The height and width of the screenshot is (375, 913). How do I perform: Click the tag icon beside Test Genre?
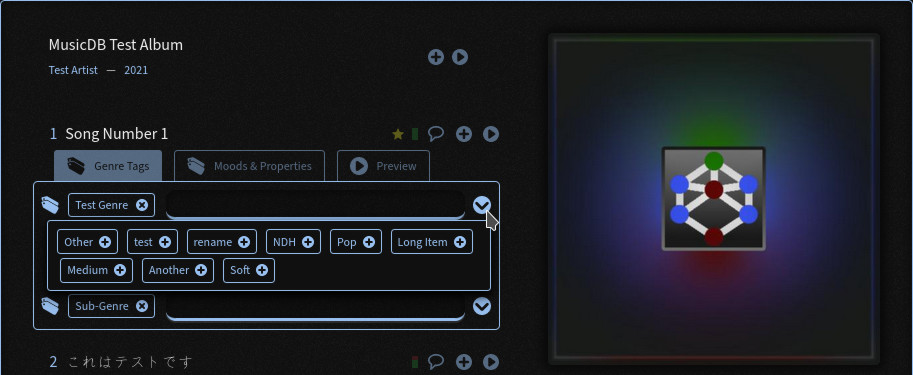[50, 205]
